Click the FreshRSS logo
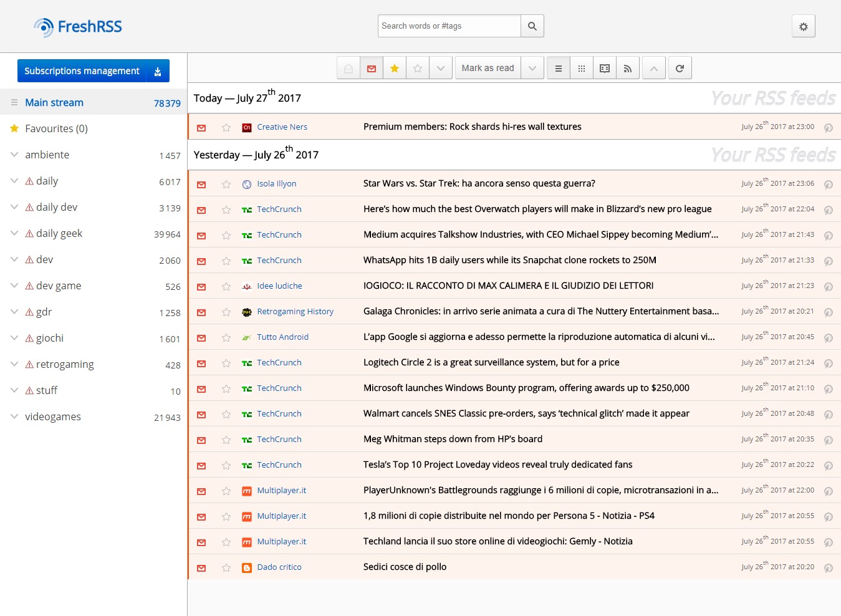This screenshot has width=841, height=616. coord(78,27)
